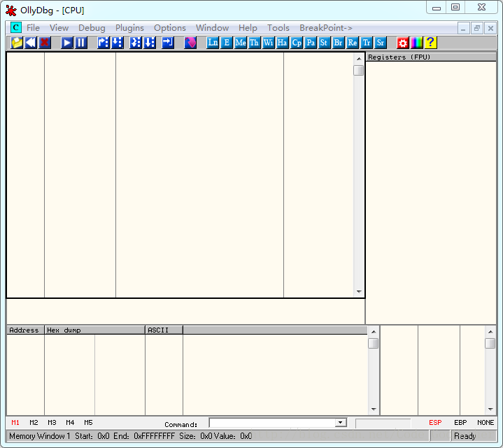Open Threads (Th) icon

click(x=255, y=43)
